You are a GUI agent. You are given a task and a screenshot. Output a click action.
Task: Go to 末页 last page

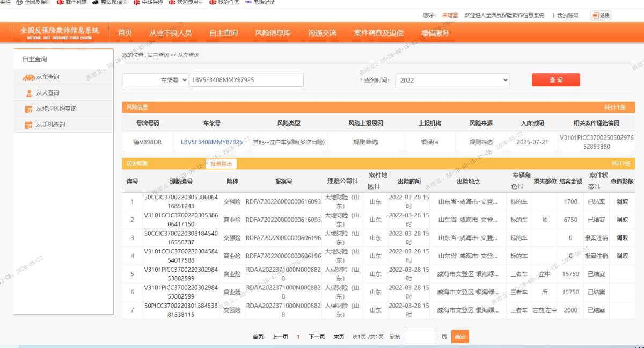[339, 337]
